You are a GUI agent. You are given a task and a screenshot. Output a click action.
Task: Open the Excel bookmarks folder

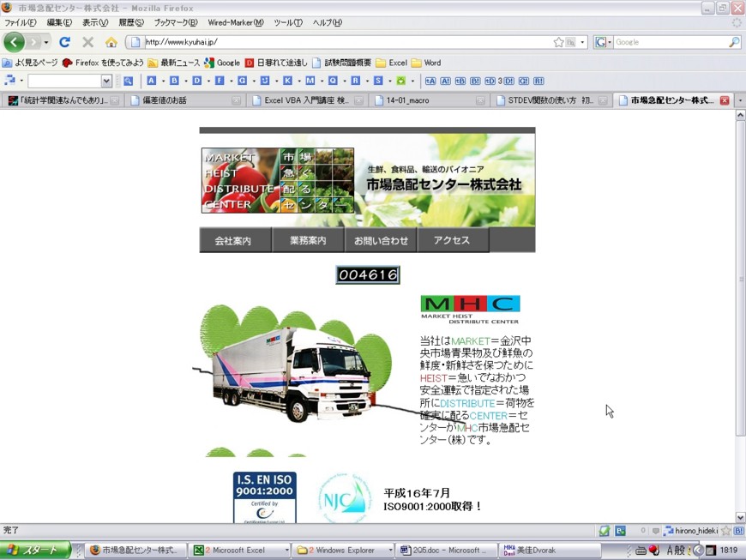point(392,63)
